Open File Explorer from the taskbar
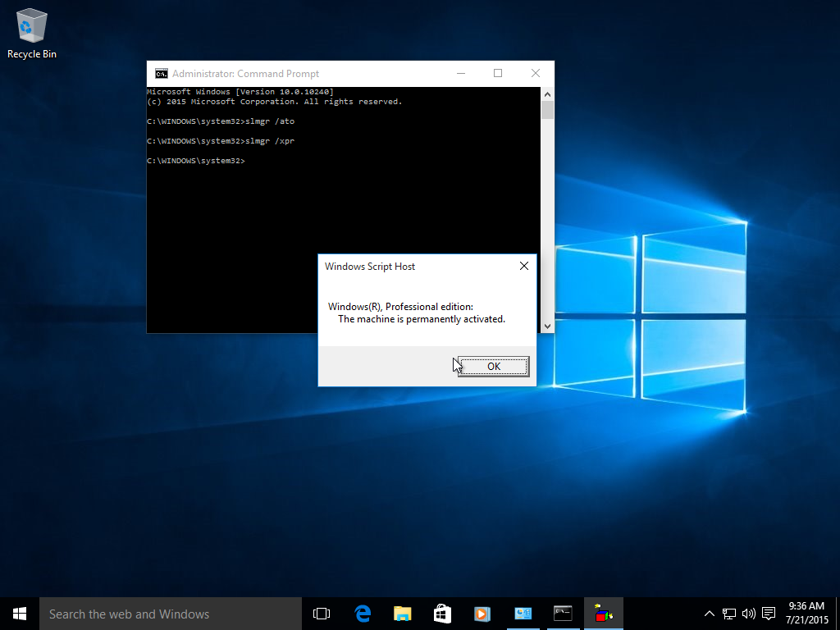The width and height of the screenshot is (840, 630). (402, 614)
